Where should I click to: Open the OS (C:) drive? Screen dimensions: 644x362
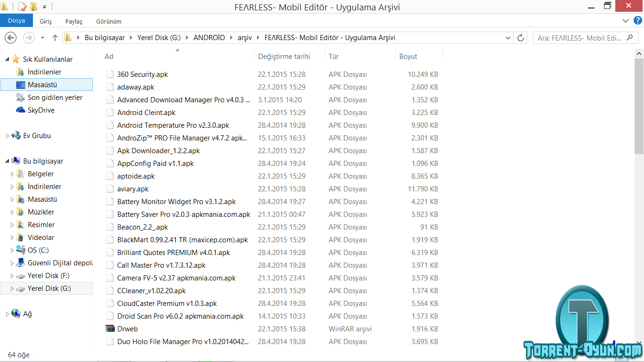38,250
